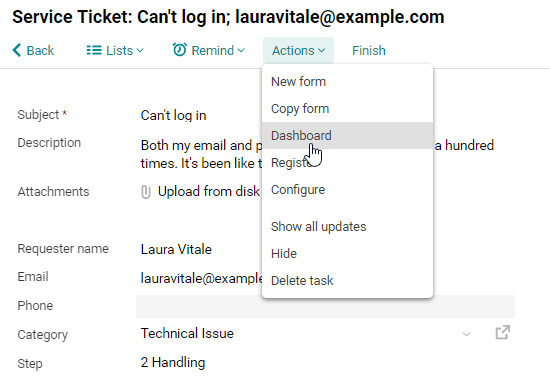Click Upload from disk link
550x390 pixels.
209,191
